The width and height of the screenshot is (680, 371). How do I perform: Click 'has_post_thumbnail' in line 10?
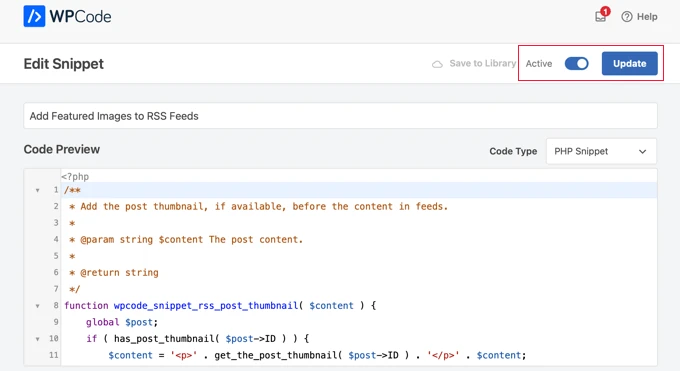165,339
